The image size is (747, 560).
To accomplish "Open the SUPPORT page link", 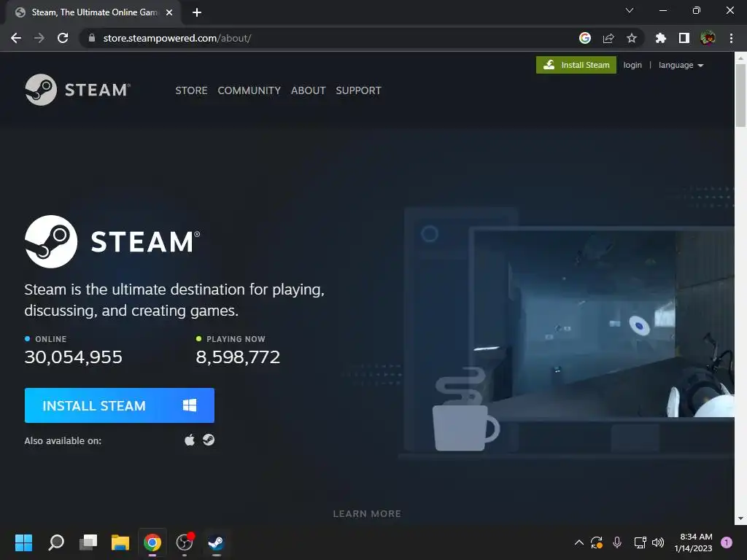I will pyautogui.click(x=358, y=90).
